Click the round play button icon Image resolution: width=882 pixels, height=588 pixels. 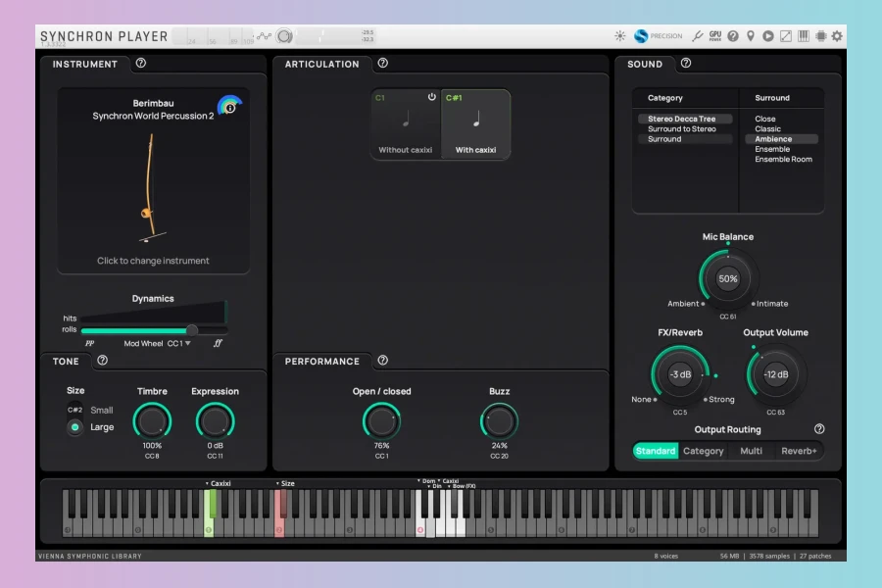pyautogui.click(x=767, y=36)
